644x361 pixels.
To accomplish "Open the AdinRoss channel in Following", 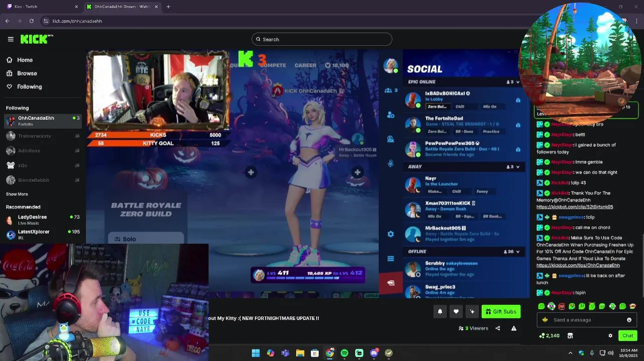I will [42, 150].
